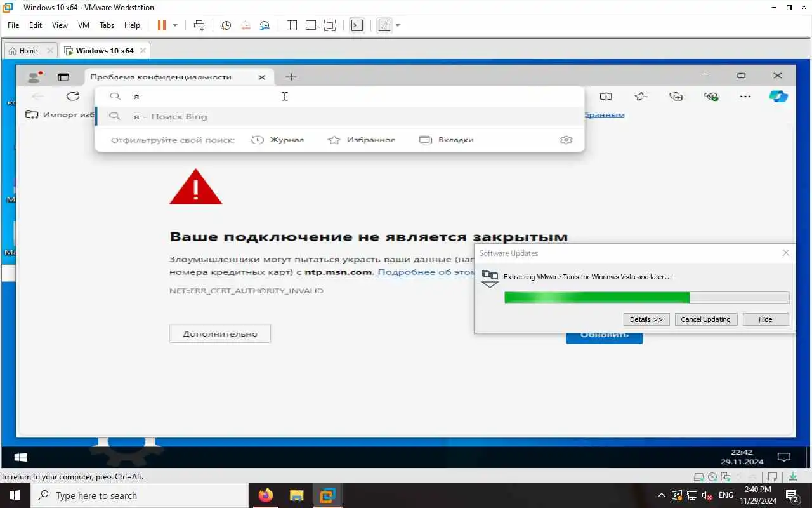Open the snapshot manager
The height and width of the screenshot is (508, 812).
click(265, 25)
